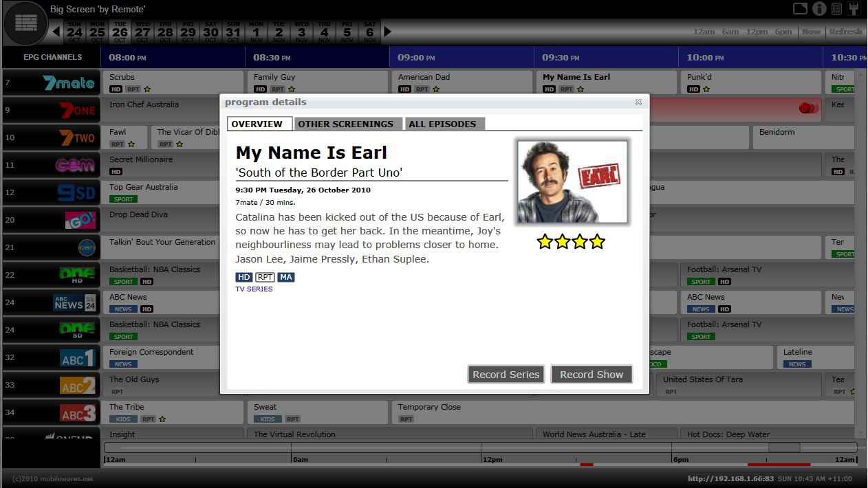The image size is (868, 488).
Task: Click the timeline scrollbar thumb at bottom
Action: (784, 447)
